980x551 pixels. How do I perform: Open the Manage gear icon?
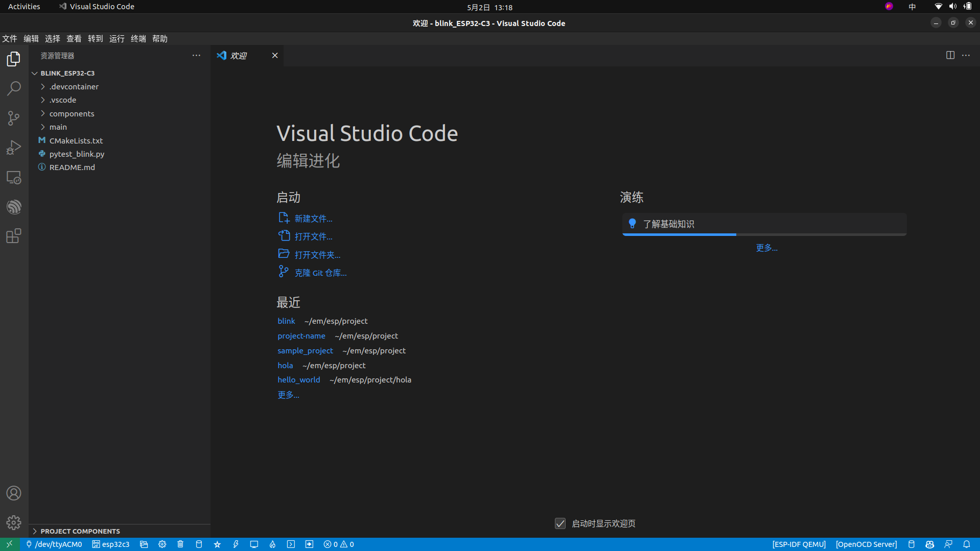pos(14,522)
